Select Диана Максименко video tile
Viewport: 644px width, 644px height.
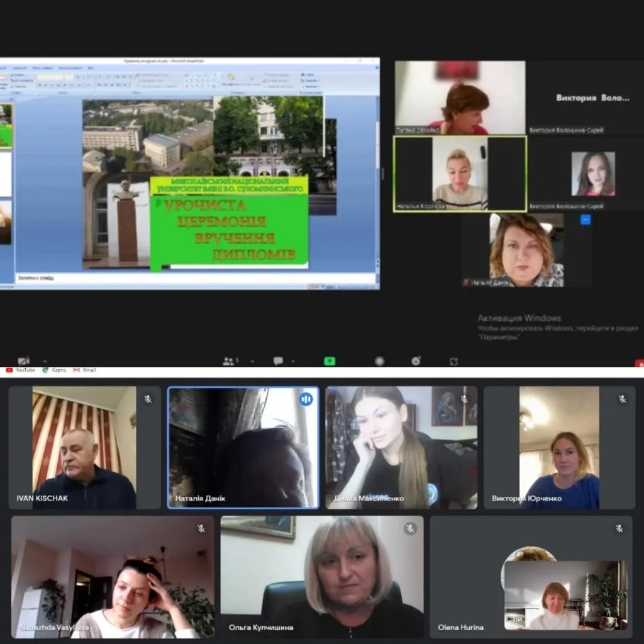(401, 447)
